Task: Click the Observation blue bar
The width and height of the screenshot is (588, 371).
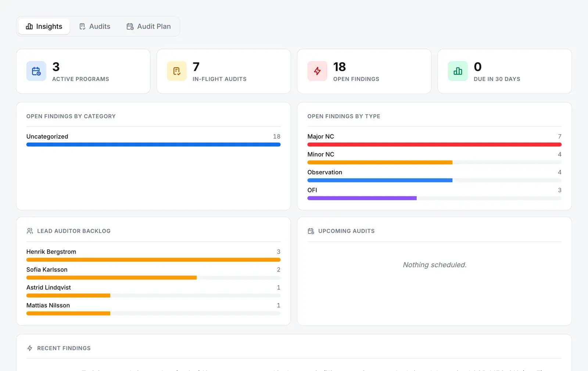Action: (x=380, y=181)
